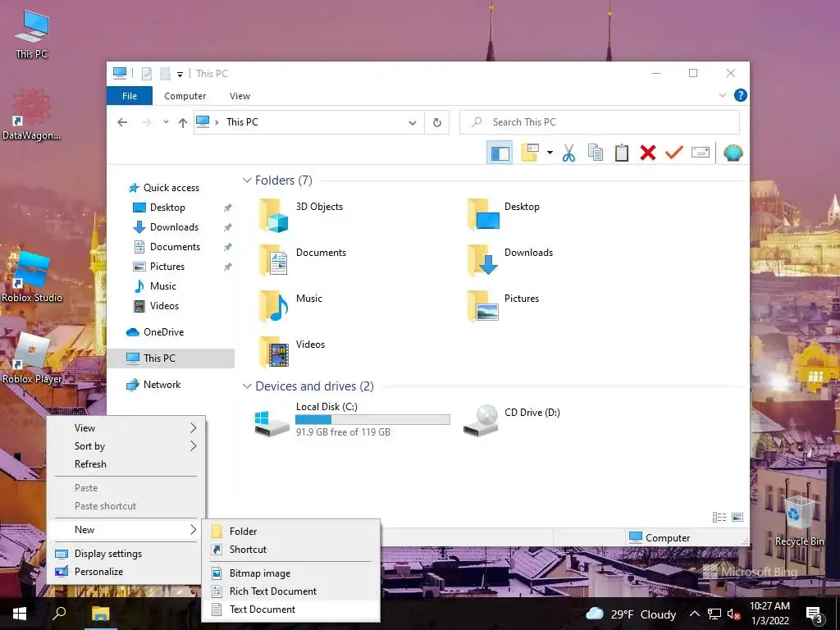Click the Refresh button beside address bar

436,123
